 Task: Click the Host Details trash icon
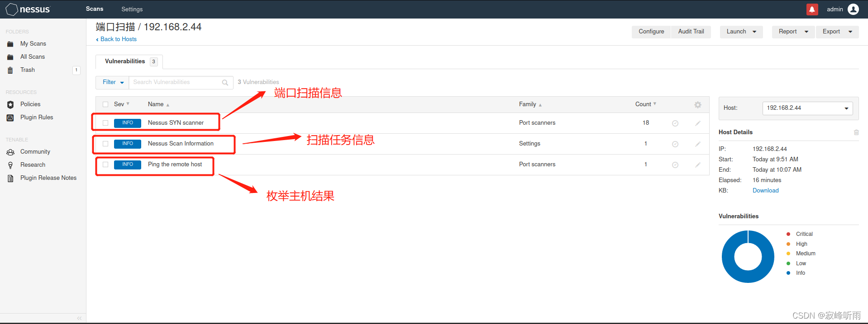(856, 132)
